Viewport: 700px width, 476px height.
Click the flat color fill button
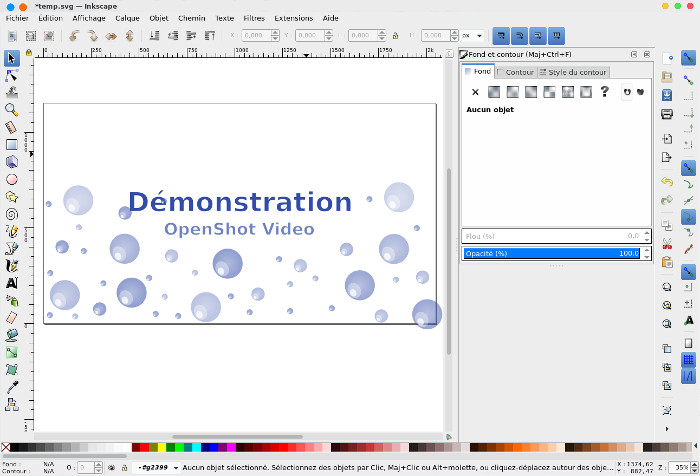coord(494,92)
